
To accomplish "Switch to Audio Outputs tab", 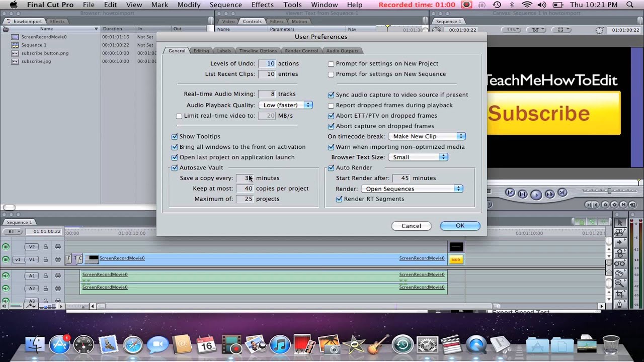I will pyautogui.click(x=342, y=51).
